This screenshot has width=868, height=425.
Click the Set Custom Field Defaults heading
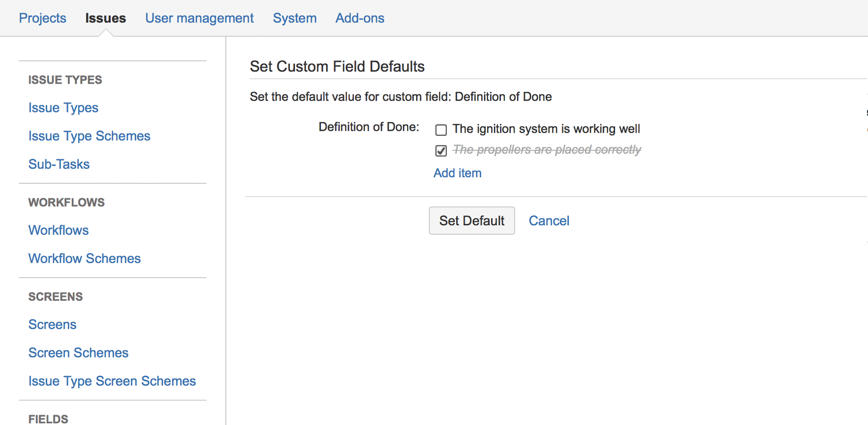click(x=337, y=67)
